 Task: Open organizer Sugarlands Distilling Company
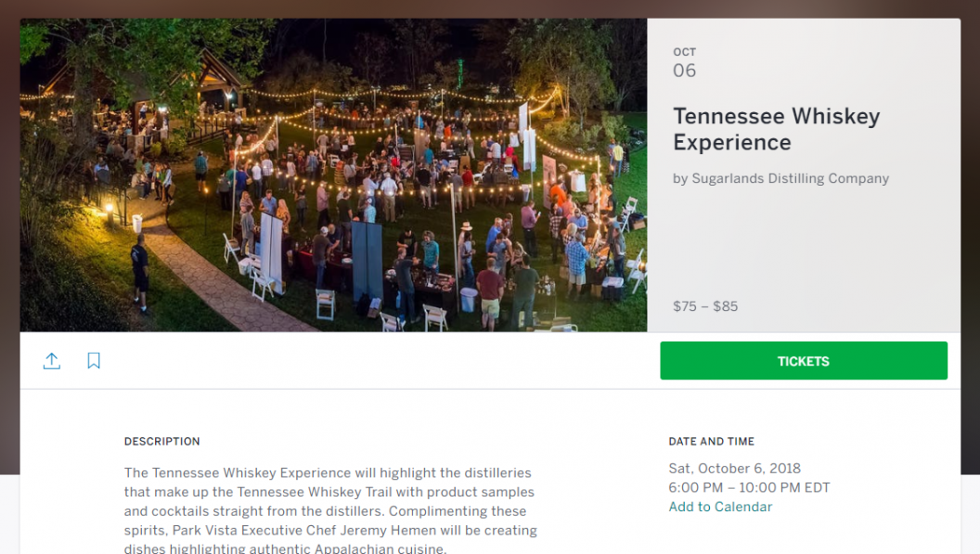[x=790, y=178]
